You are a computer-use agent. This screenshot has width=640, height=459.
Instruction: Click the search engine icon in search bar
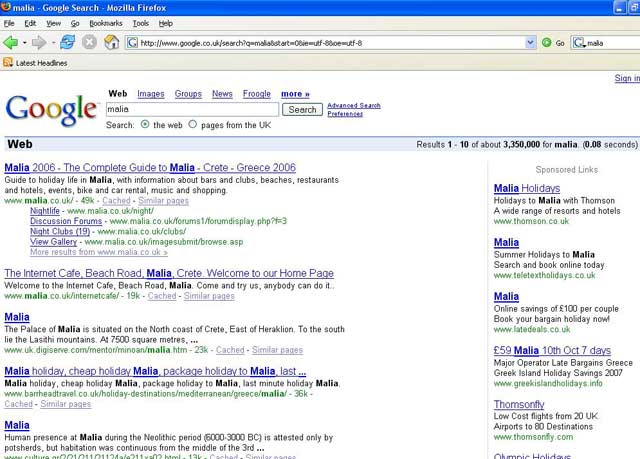(578, 42)
